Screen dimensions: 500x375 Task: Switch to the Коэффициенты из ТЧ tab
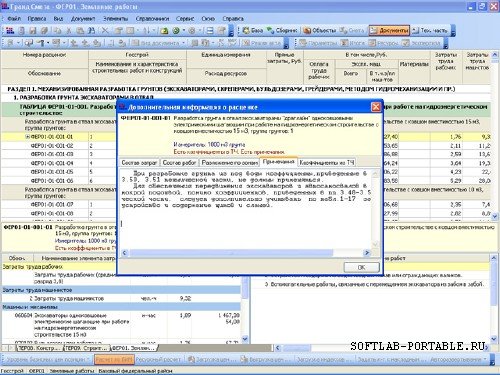pyautogui.click(x=327, y=163)
